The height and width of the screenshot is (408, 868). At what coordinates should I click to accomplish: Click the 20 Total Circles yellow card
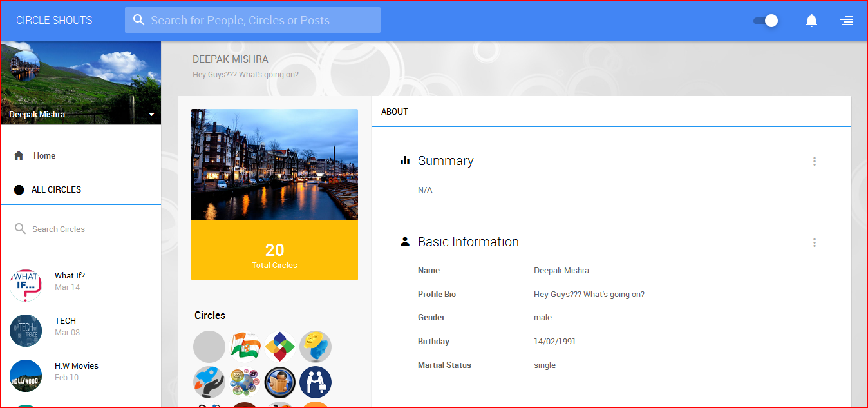pyautogui.click(x=274, y=250)
